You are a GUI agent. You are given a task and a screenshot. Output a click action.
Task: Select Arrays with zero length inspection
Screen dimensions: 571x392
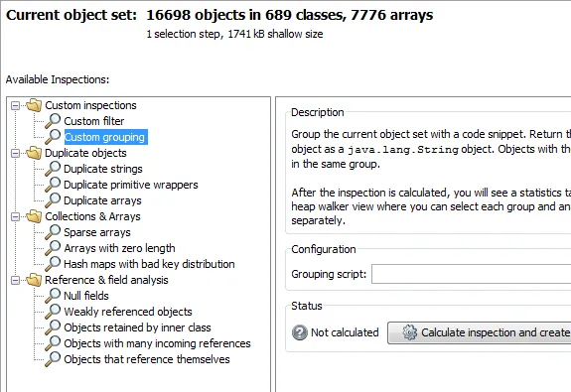(x=119, y=248)
